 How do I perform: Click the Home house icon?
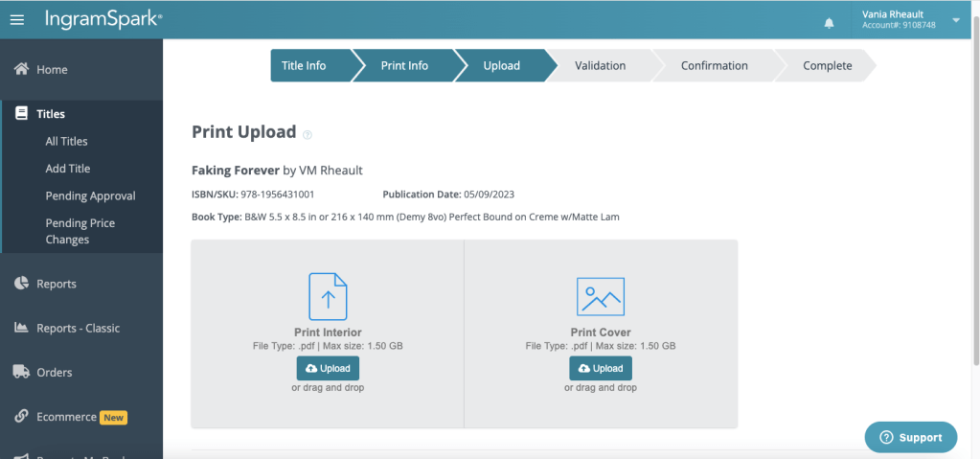pos(21,69)
